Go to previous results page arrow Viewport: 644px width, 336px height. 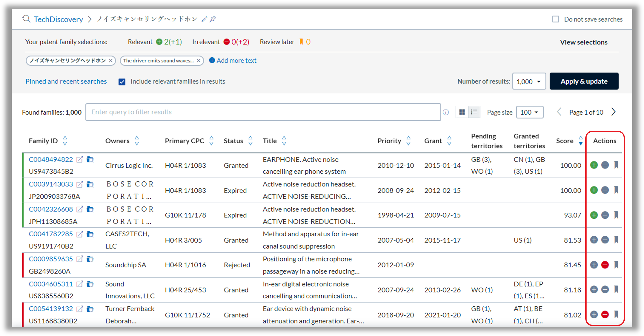pos(559,112)
